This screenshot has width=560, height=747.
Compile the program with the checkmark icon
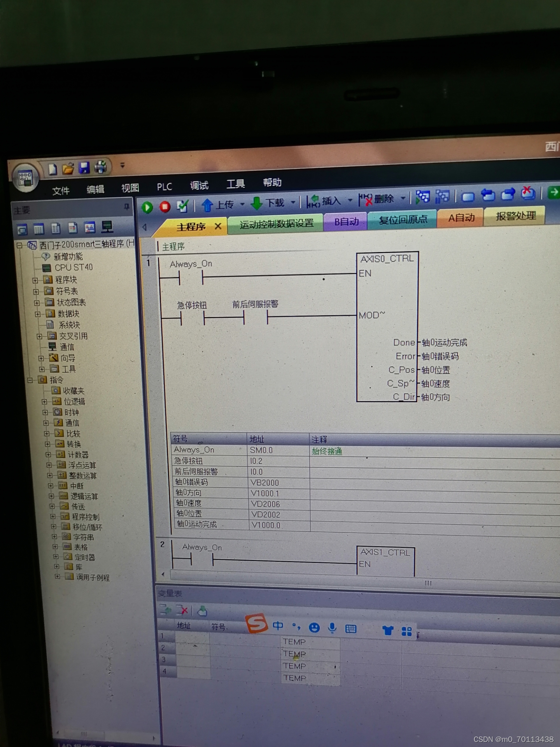[182, 206]
